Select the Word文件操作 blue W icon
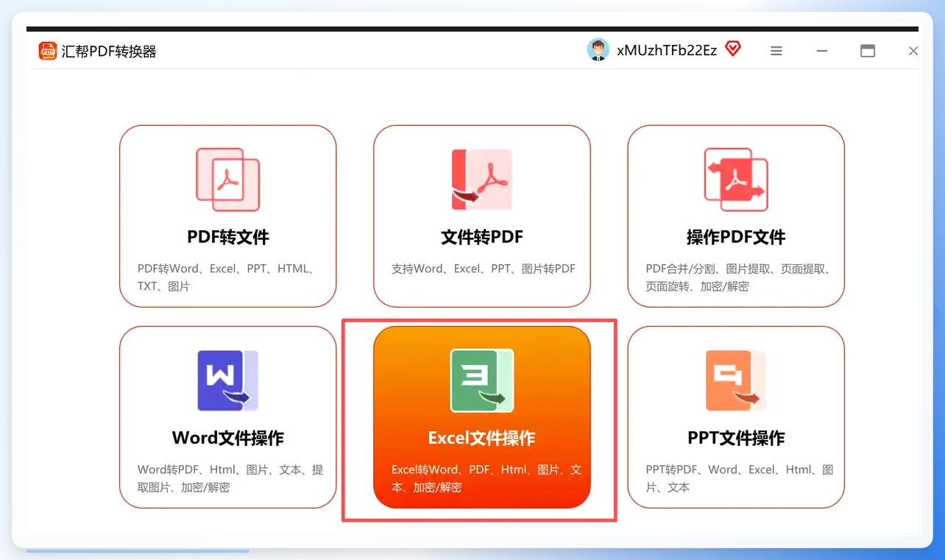Viewport: 945px width, 560px height. coord(228,380)
